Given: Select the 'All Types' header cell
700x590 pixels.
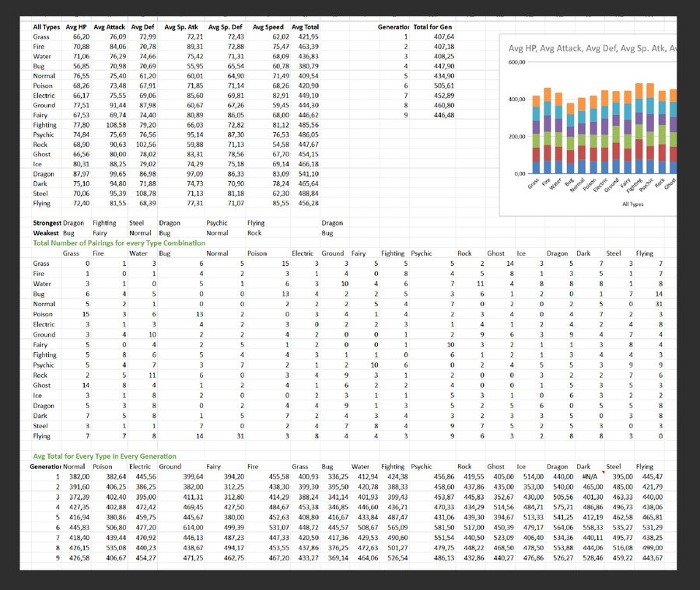Looking at the screenshot, I should click(x=47, y=26).
